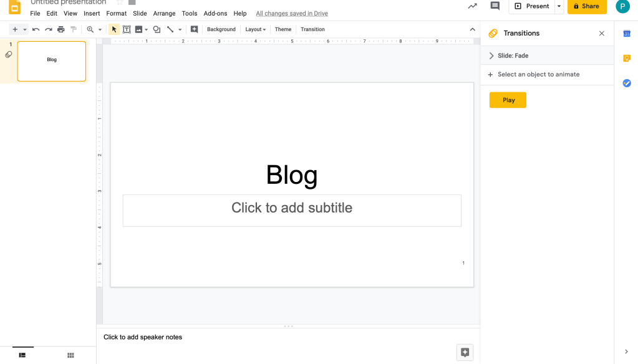The height and width of the screenshot is (364, 638).
Task: Collapse the toolbar with chevron arrow
Action: coord(472,29)
